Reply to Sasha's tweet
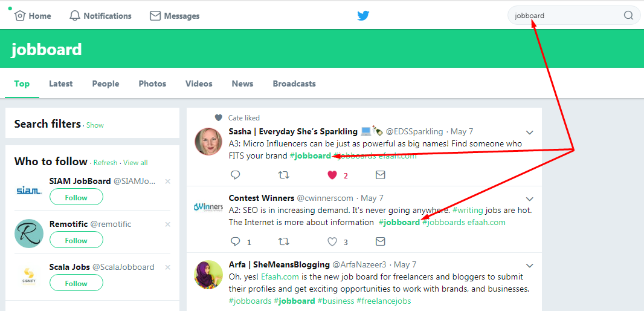644x311 pixels. pyautogui.click(x=236, y=175)
